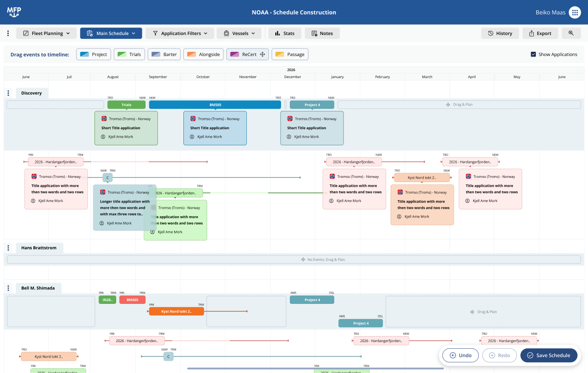Click the zoom magnifier icon in toolbar

point(571,33)
